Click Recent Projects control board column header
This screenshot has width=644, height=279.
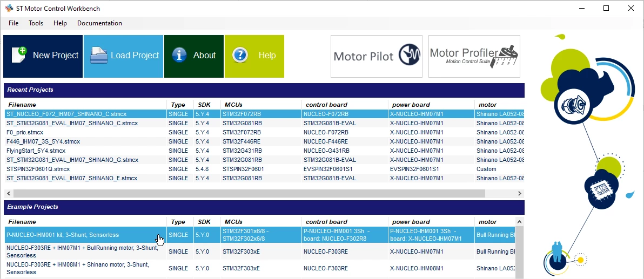(345, 105)
